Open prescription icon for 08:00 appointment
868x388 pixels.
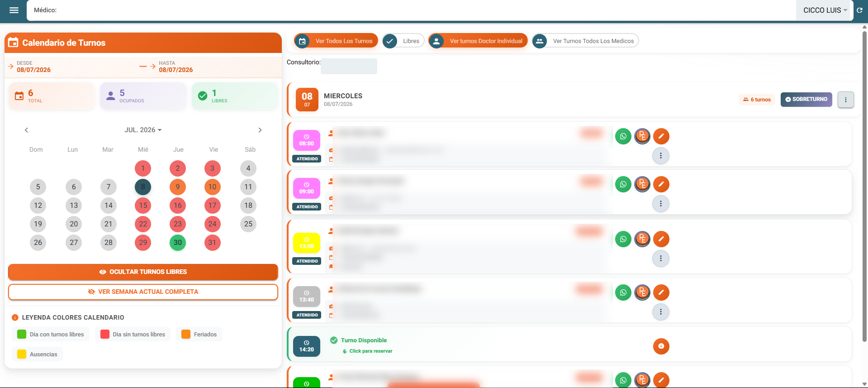coord(642,136)
